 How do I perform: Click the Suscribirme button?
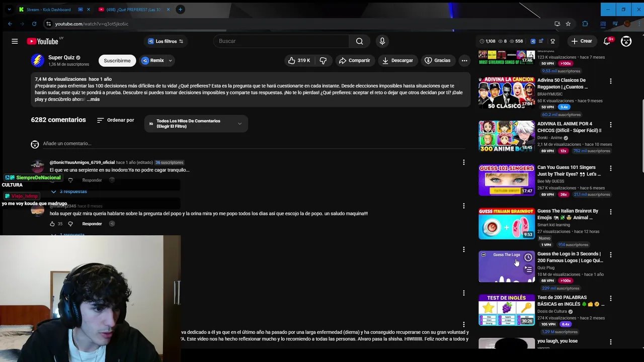[x=117, y=60]
